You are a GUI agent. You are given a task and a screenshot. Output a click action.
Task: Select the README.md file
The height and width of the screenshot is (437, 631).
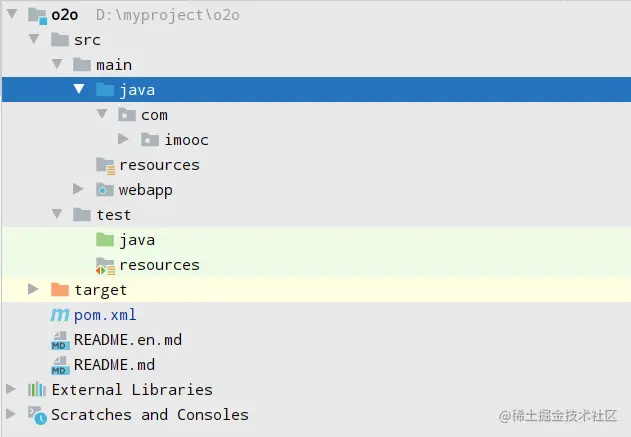tap(114, 365)
